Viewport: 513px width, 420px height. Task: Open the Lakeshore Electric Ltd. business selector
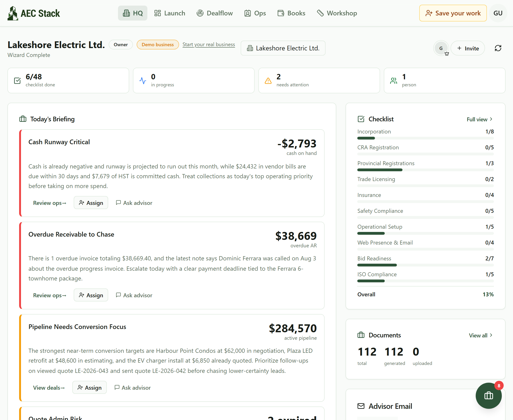283,48
